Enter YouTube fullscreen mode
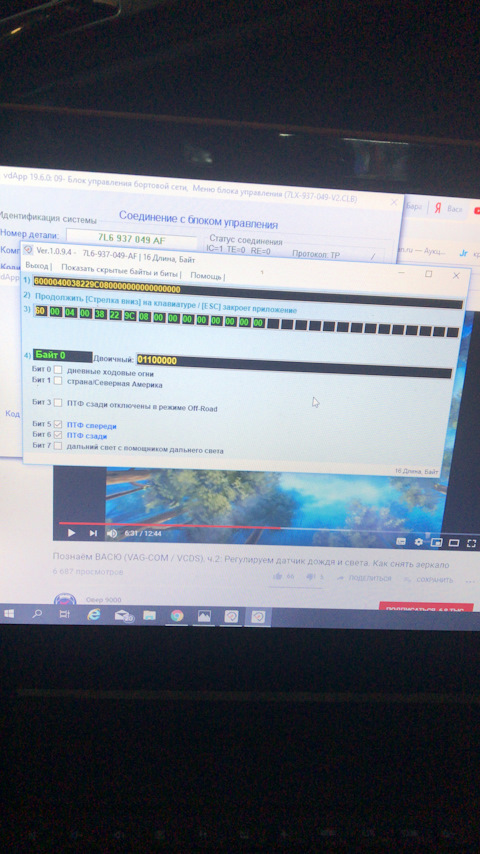This screenshot has height=854, width=480. pos(472,543)
